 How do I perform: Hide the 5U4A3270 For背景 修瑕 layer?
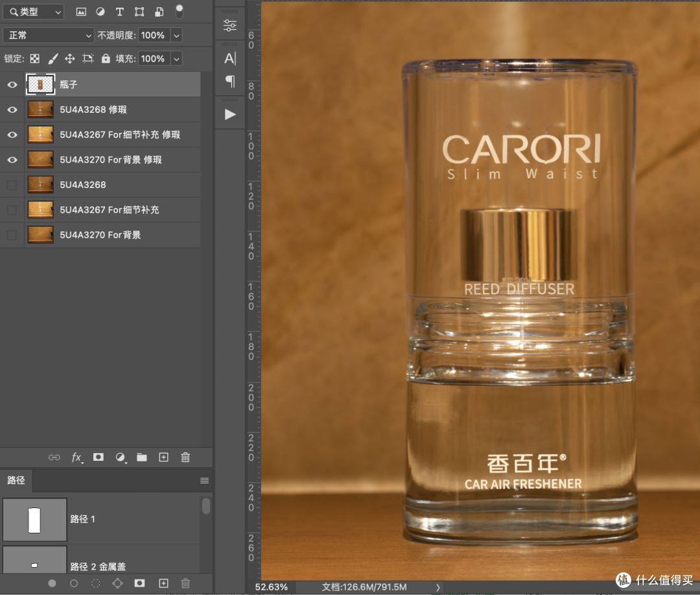tap(12, 159)
